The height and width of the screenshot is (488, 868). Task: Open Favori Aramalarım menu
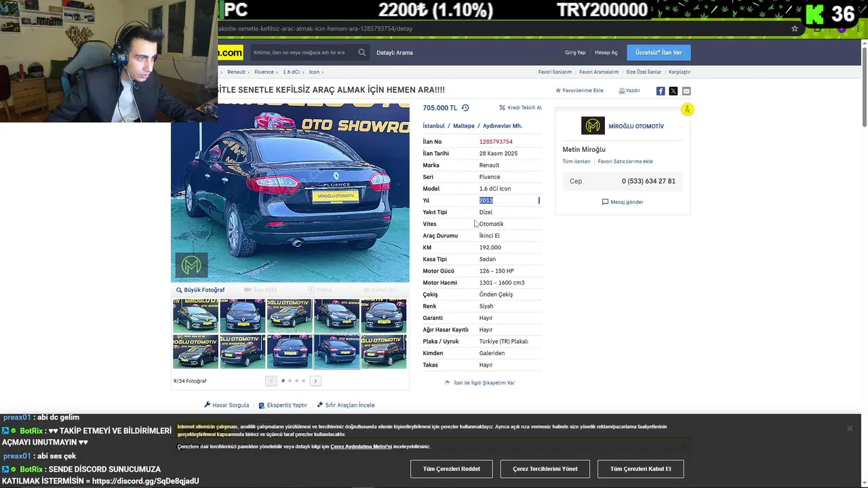coord(599,72)
